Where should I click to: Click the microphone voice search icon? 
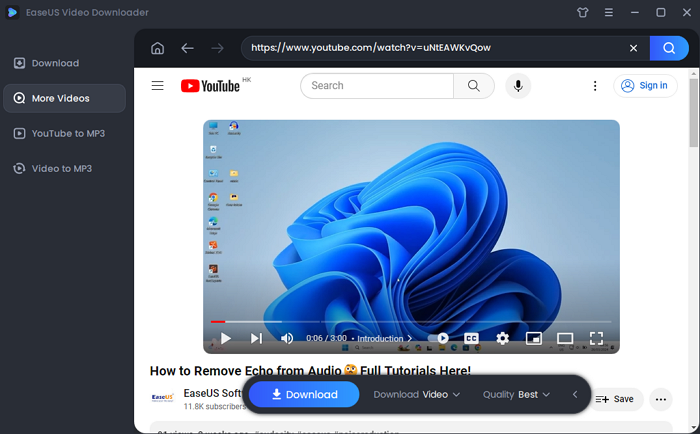point(517,86)
